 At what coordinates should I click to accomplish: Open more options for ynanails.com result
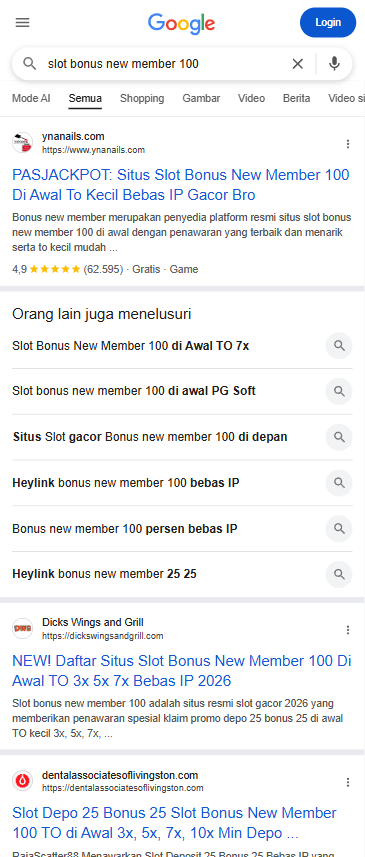[348, 144]
